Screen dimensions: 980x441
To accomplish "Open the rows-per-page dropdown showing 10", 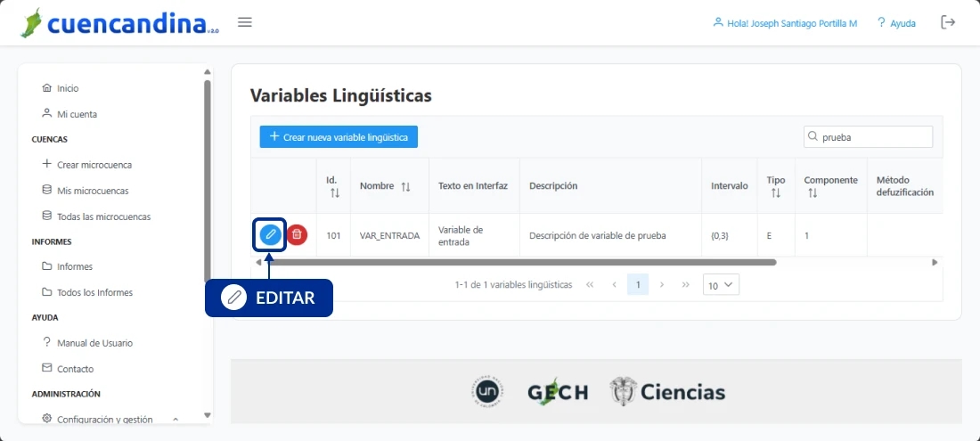I will pyautogui.click(x=721, y=284).
